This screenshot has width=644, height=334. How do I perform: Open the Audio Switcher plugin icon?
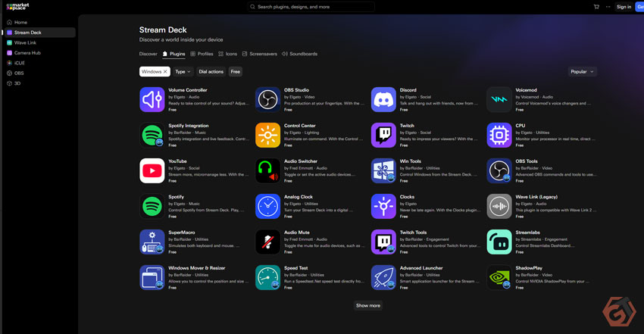coord(267,170)
